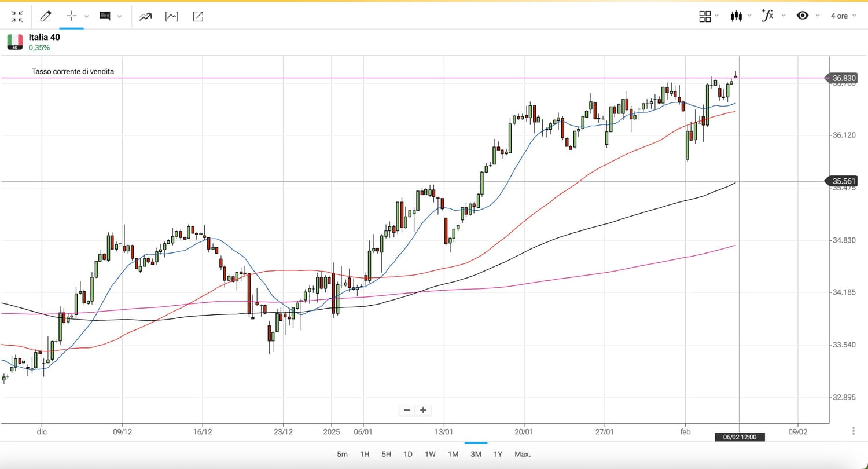
Task: Click the bracketed chart line icon
Action: [172, 16]
